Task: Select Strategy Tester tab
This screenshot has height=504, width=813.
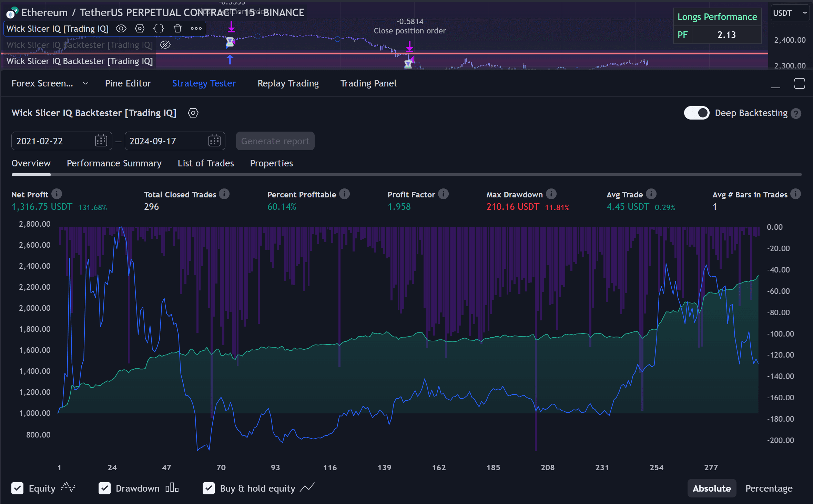Action: coord(204,83)
